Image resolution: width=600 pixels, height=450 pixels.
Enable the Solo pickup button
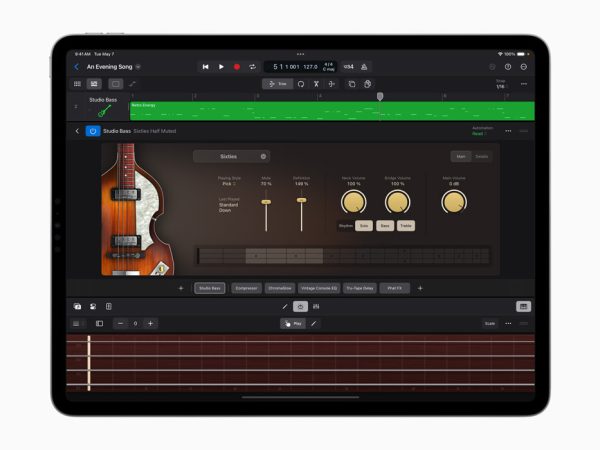(364, 225)
